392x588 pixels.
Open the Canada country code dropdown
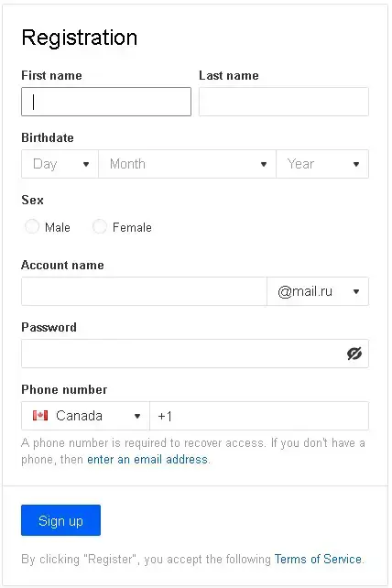pyautogui.click(x=85, y=416)
